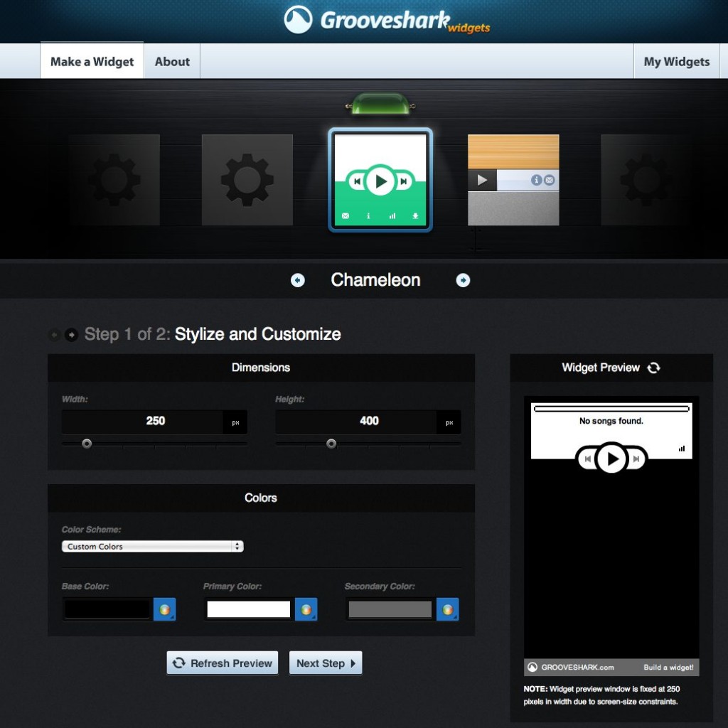The height and width of the screenshot is (728, 728).
Task: Open the Make a Widget tab
Action: click(92, 62)
